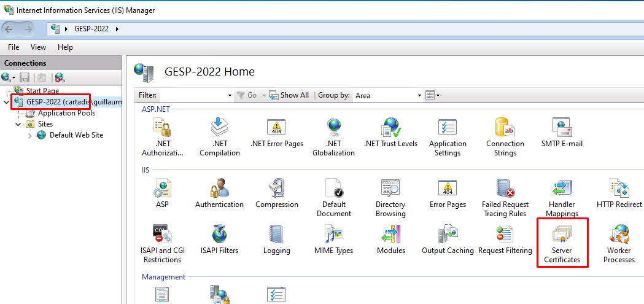Collapse the Sites tree node

18,123
